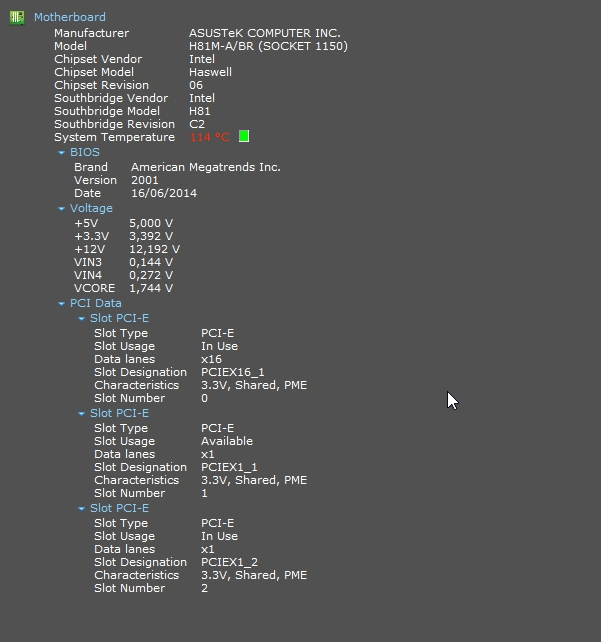Collapse the Slot PCI-E arrow above PCIEX1_1
The image size is (601, 642).
tap(81, 414)
